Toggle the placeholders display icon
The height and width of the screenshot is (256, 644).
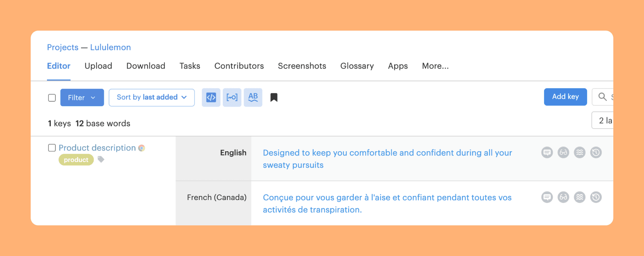click(x=232, y=98)
